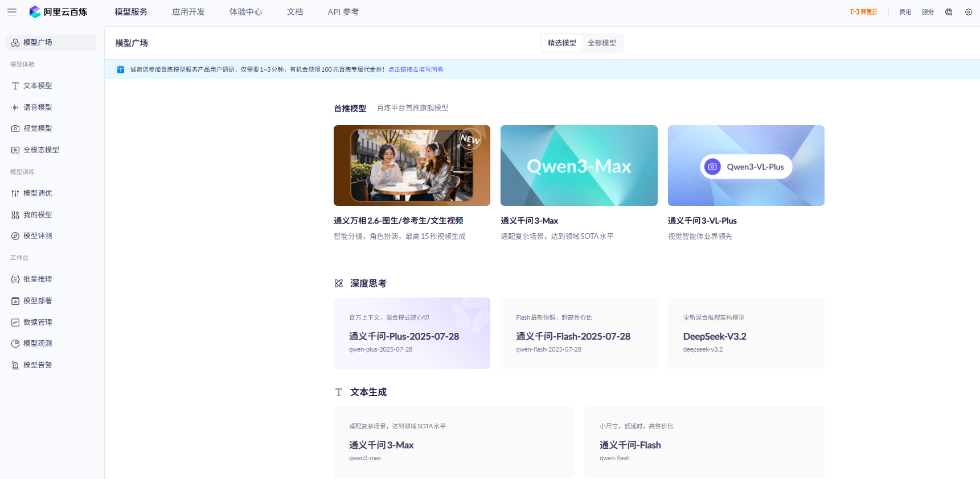
Task: Click the 视觉模型 camera icon
Action: pyautogui.click(x=15, y=129)
